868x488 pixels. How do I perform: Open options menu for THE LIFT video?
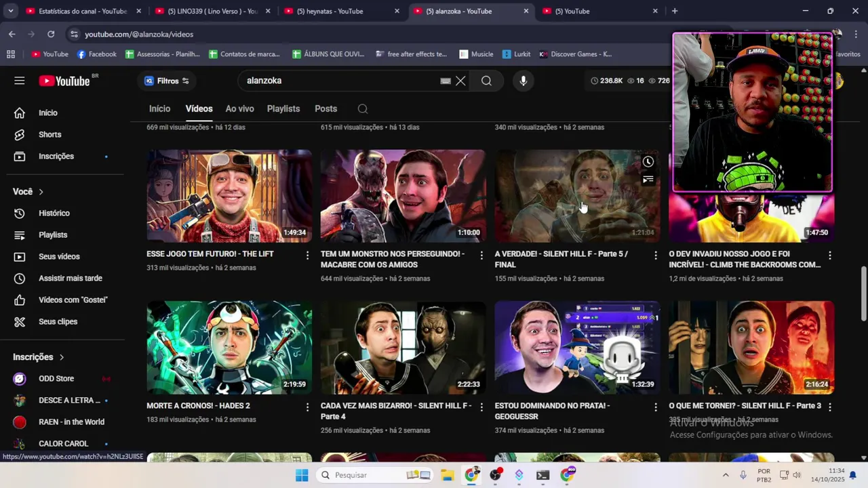click(x=307, y=255)
